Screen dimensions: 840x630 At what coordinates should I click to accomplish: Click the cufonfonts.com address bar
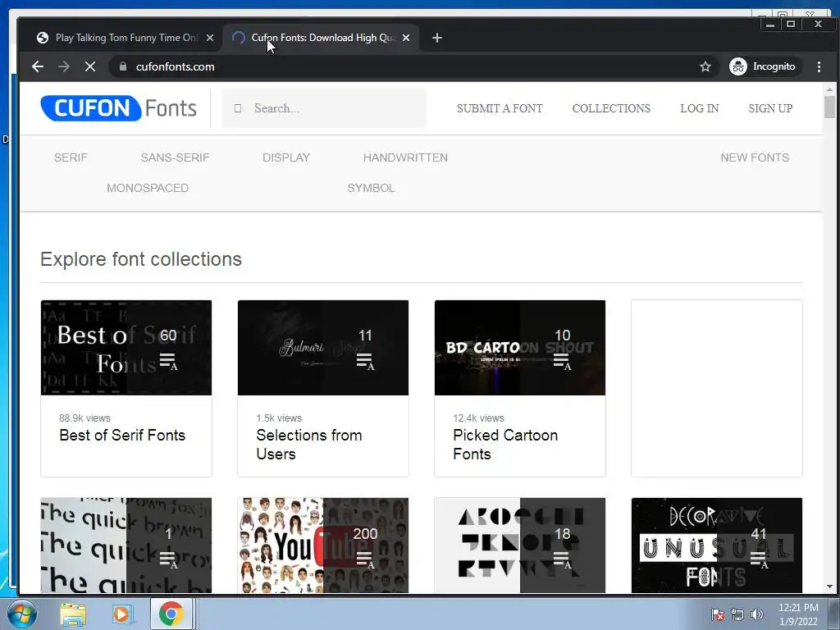point(413,66)
